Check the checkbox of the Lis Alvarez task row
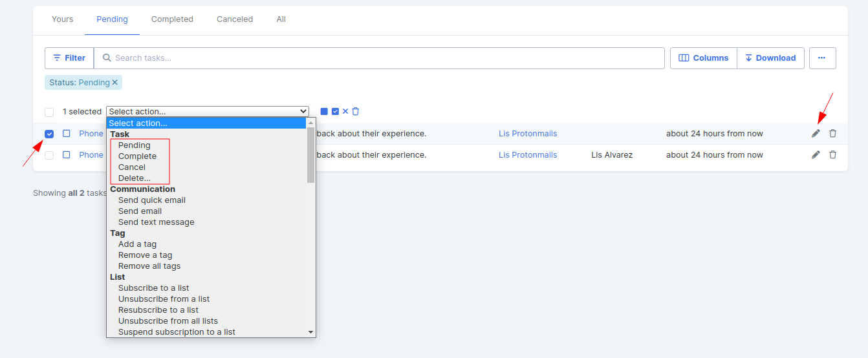868x358 pixels. (49, 155)
